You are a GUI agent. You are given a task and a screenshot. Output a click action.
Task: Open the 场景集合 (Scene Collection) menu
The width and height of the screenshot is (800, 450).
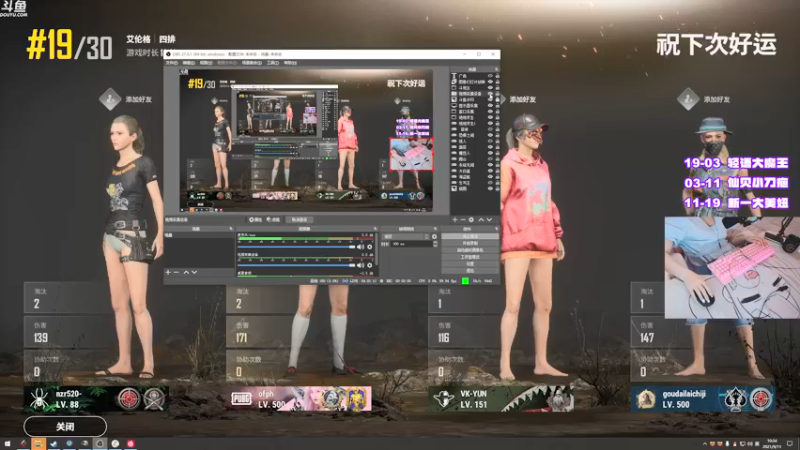click(x=252, y=63)
